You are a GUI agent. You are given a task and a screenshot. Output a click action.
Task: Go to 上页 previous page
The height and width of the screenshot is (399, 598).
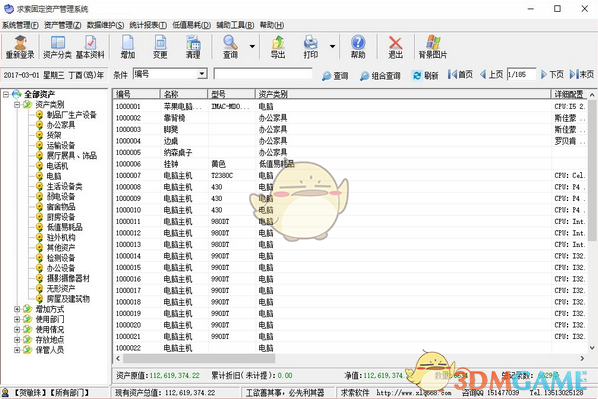tap(492, 74)
